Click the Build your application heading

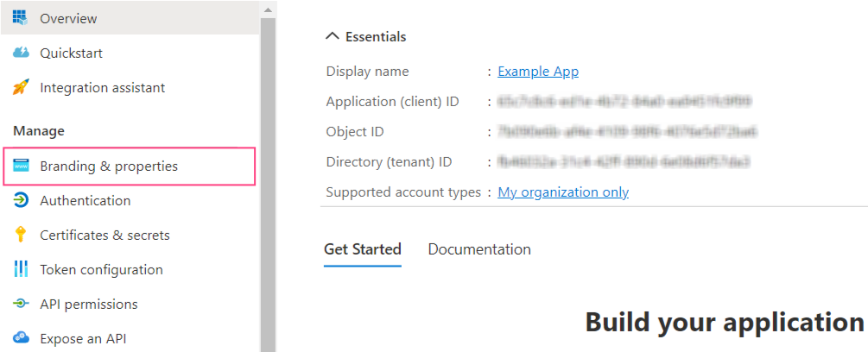[x=725, y=322]
